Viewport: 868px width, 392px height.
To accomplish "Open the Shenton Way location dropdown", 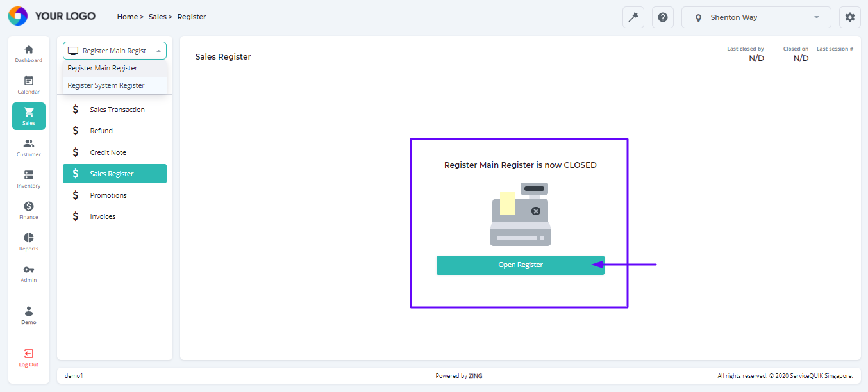I will (x=756, y=17).
